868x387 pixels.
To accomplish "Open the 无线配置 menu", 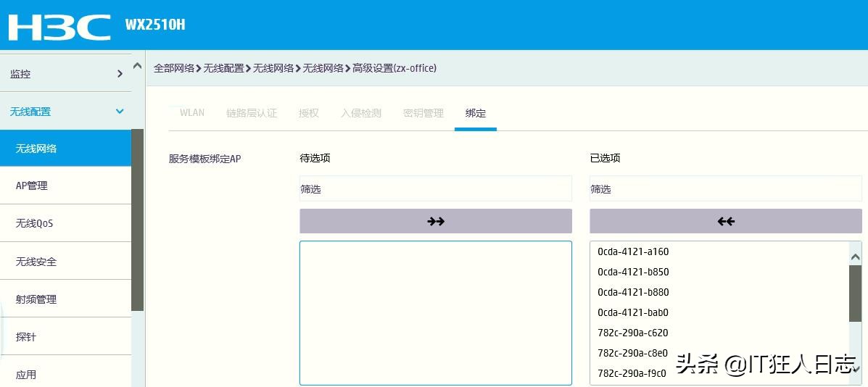I will click(65, 111).
